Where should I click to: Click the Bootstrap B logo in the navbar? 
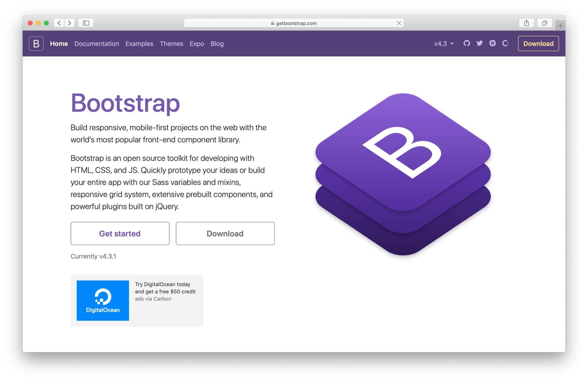[36, 43]
